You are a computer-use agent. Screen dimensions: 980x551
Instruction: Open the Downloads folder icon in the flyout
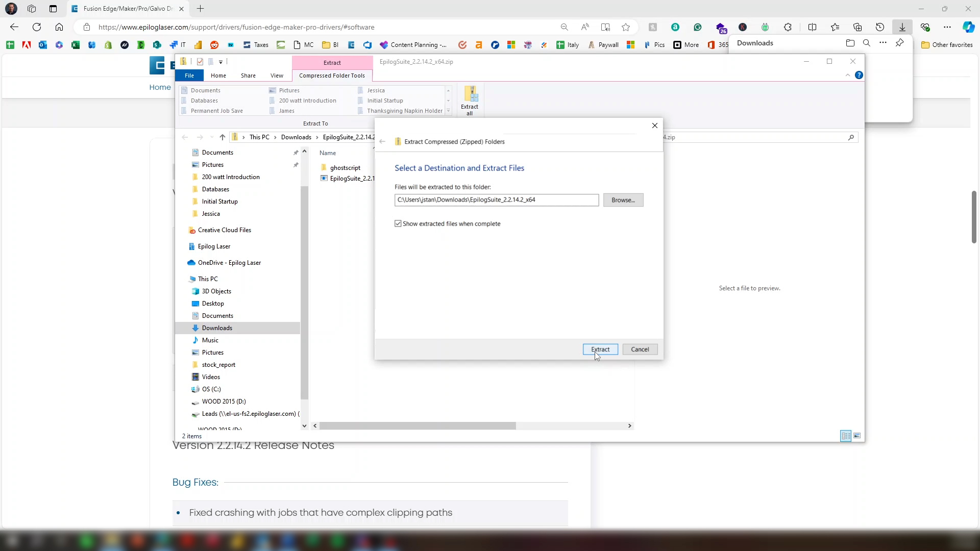[850, 43]
